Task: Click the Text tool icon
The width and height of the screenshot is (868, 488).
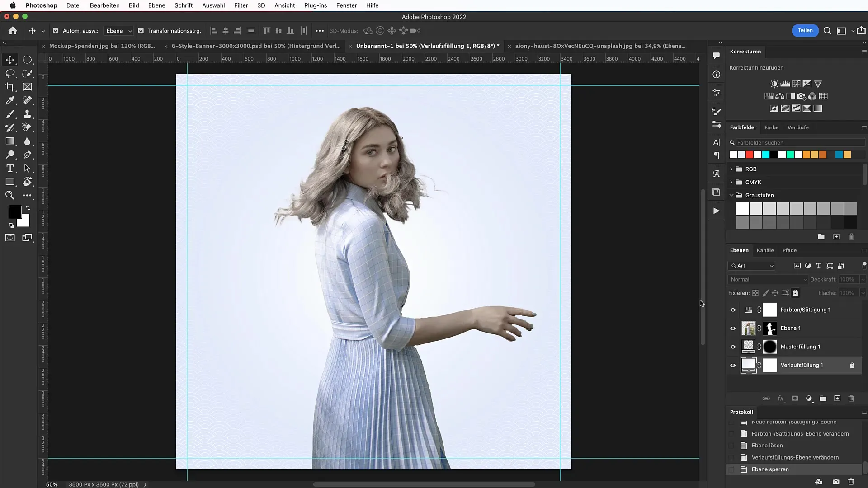Action: point(9,169)
